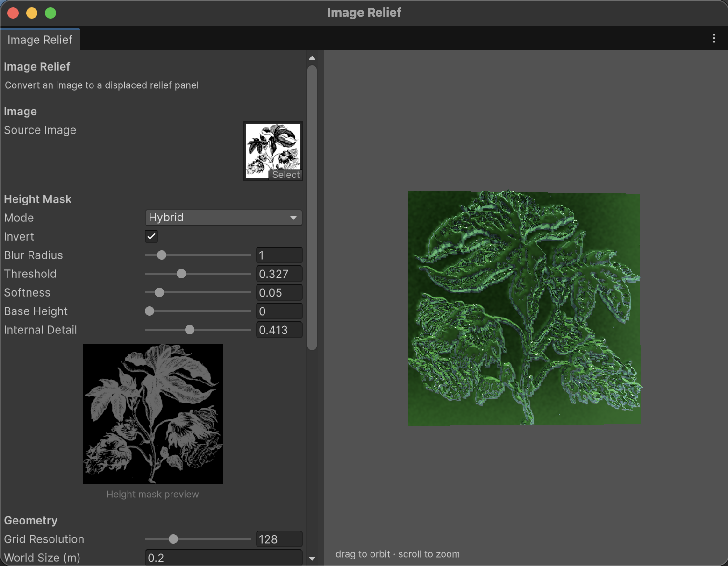Viewport: 728px width, 566px height.
Task: Toggle the Invert checkbox
Action: 151,236
